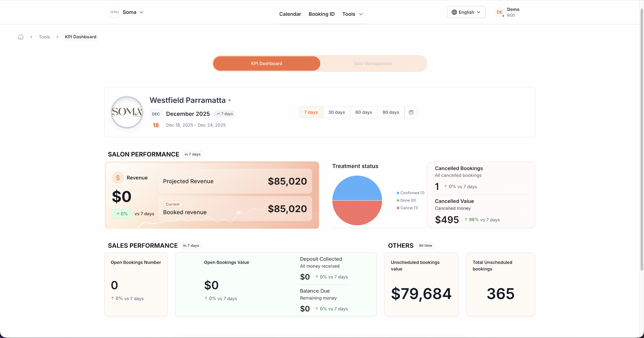The width and height of the screenshot is (644, 338).
Task: Select the 7 days range
Action: click(x=311, y=113)
